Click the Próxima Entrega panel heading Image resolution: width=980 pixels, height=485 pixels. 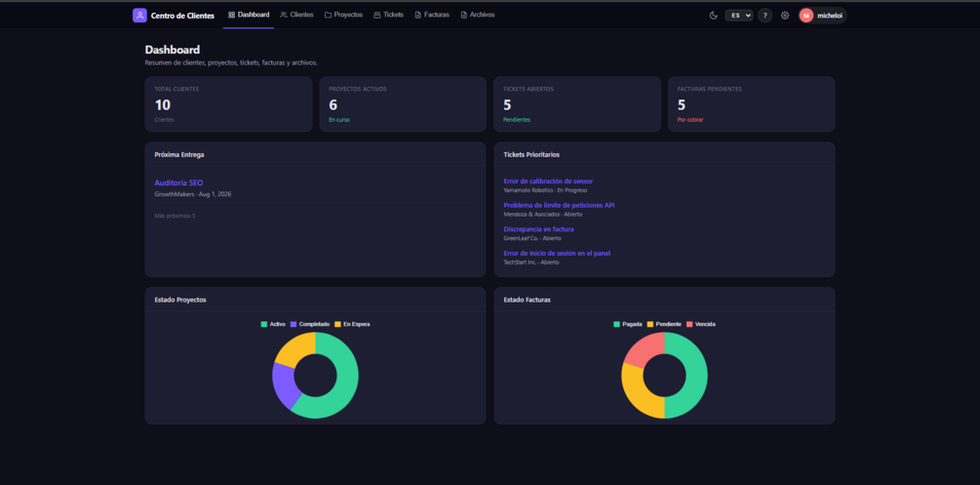179,154
